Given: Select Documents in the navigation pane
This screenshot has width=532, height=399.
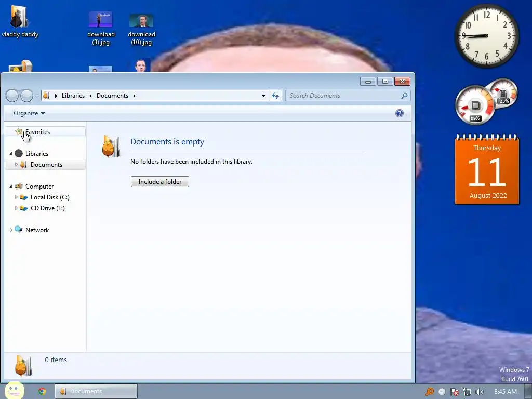Looking at the screenshot, I should pyautogui.click(x=46, y=165).
